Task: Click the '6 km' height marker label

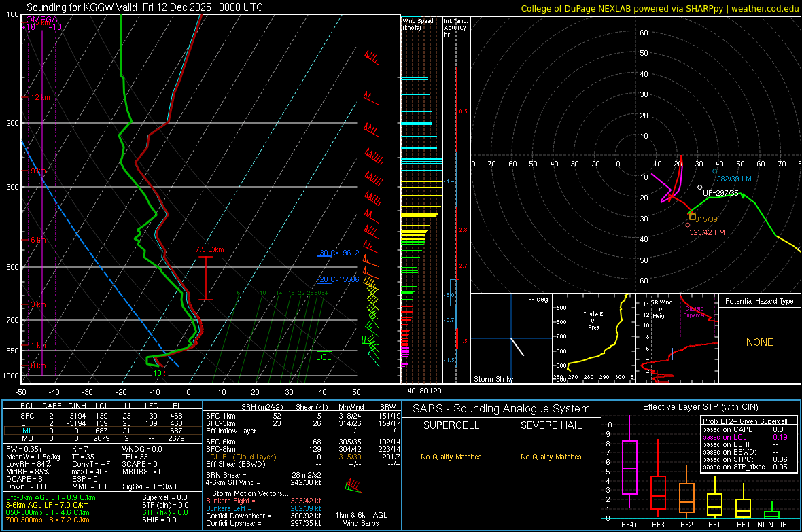Action: (38, 240)
